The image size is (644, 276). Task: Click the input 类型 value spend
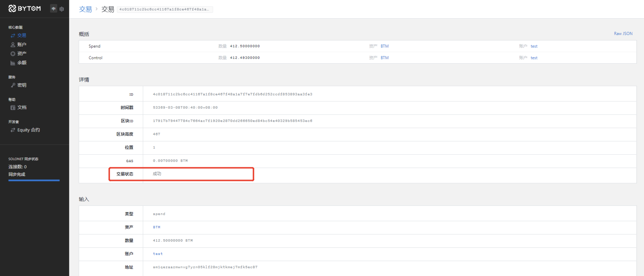pos(159,214)
